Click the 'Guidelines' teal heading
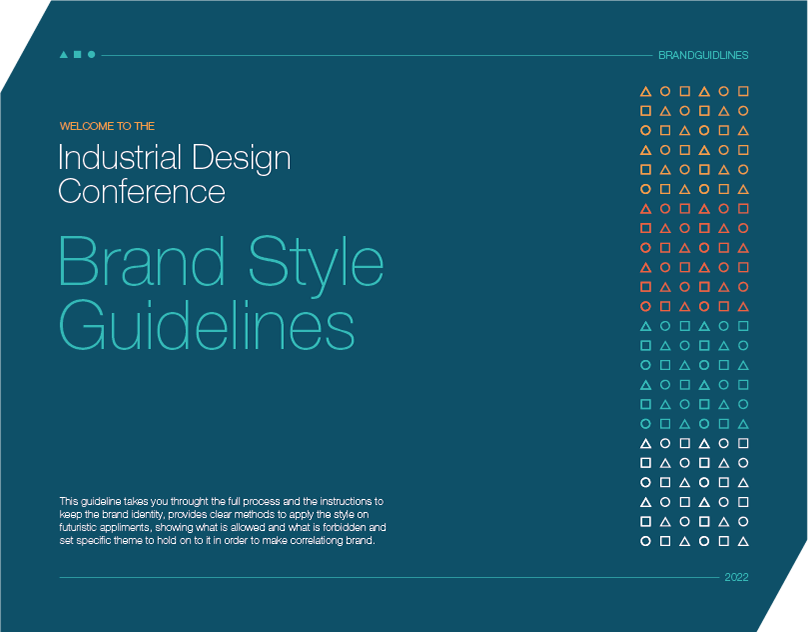The height and width of the screenshot is (632, 808). point(207,326)
